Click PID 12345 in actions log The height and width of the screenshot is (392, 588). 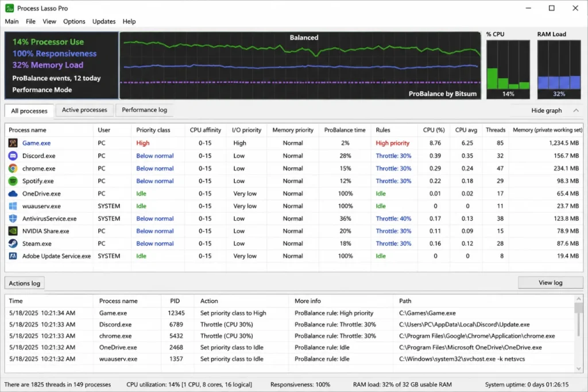[x=176, y=313]
